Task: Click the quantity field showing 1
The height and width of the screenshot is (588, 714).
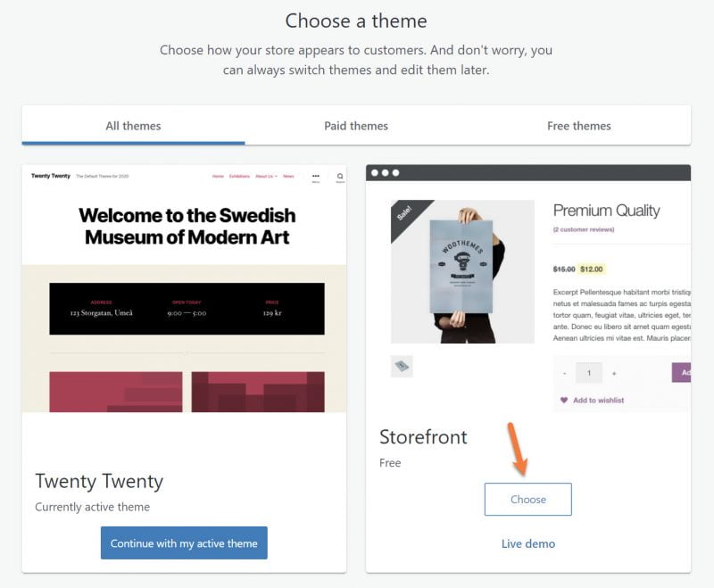Action: click(588, 372)
